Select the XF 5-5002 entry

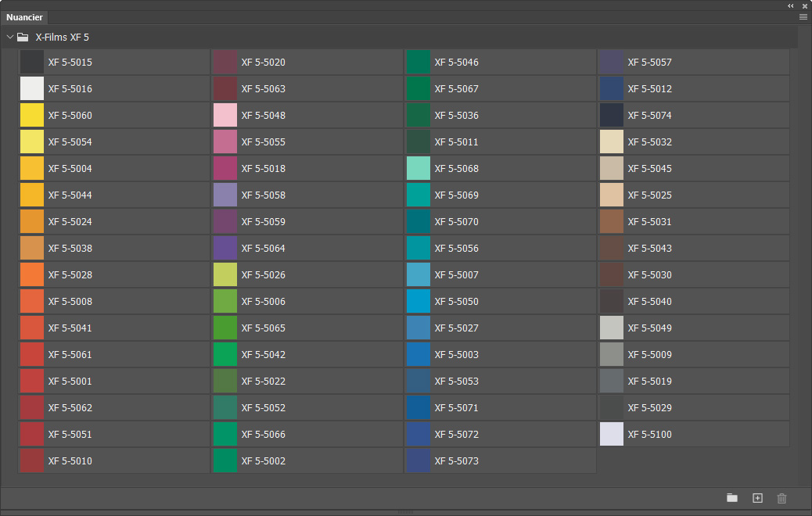click(307, 460)
